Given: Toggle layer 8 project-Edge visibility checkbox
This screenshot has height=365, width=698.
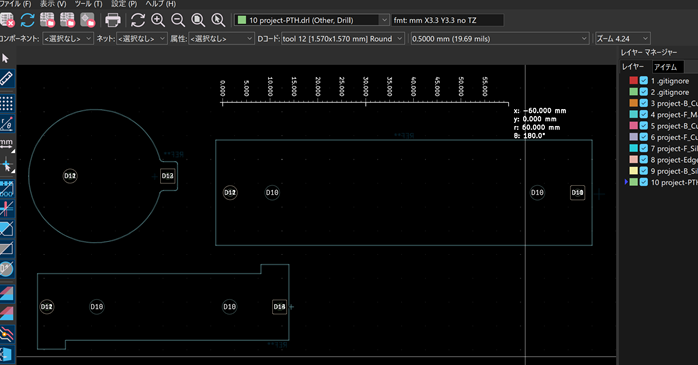Looking at the screenshot, I should (x=644, y=159).
